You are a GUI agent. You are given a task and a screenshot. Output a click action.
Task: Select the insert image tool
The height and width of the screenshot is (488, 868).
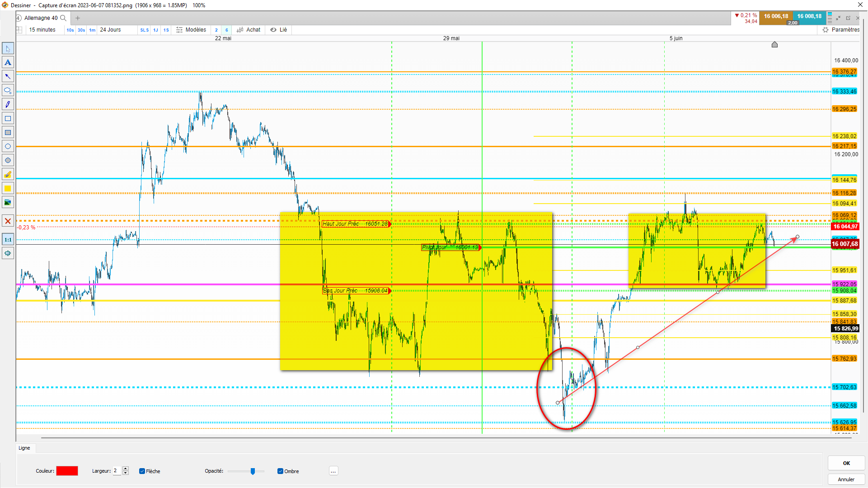coord(8,202)
